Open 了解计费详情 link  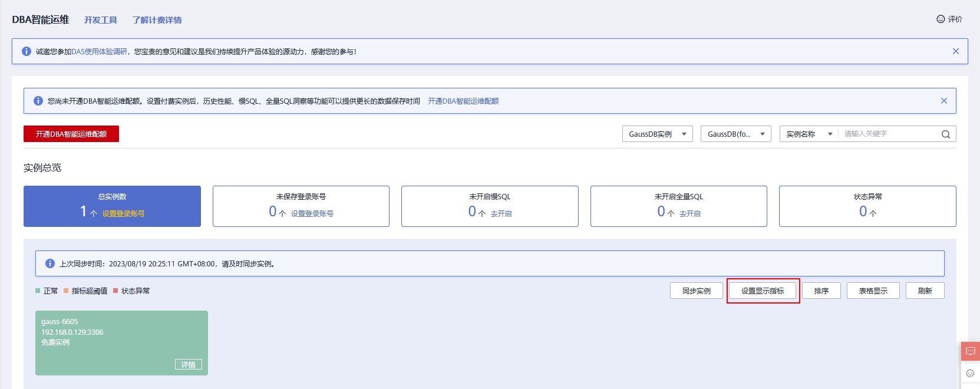(x=157, y=20)
